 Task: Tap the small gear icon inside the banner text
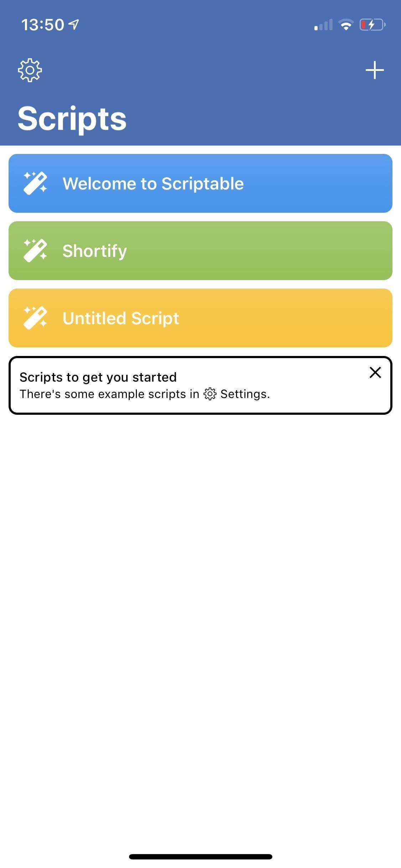point(210,394)
